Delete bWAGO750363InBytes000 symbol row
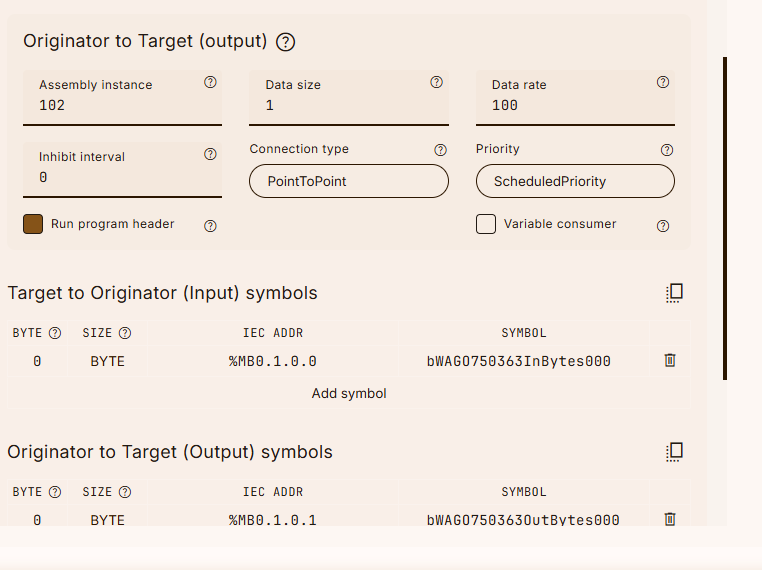Screen dimensions: 762x570 [x=670, y=360]
